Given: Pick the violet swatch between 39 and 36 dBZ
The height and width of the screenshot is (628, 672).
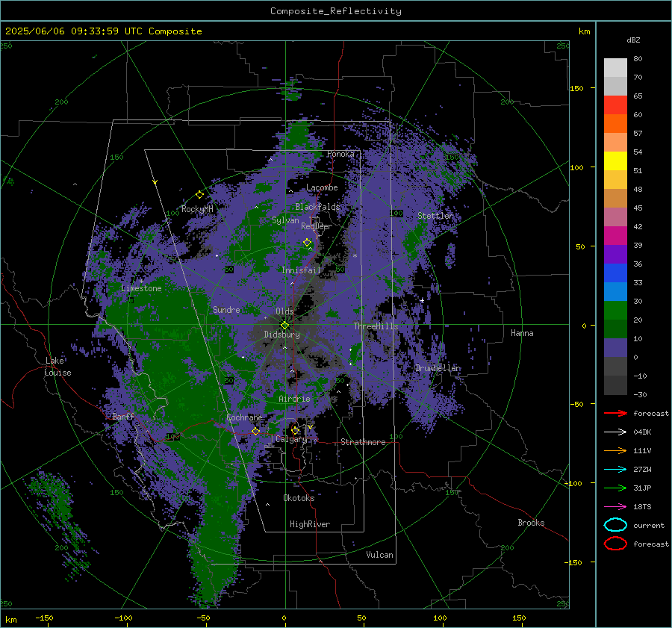Looking at the screenshot, I should pos(615,254).
